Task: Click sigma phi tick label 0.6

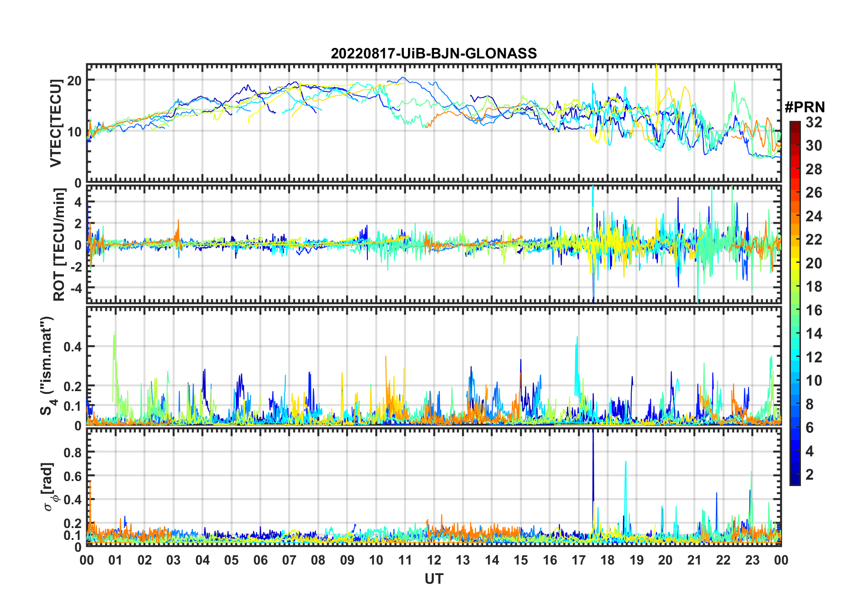Action: (x=73, y=476)
